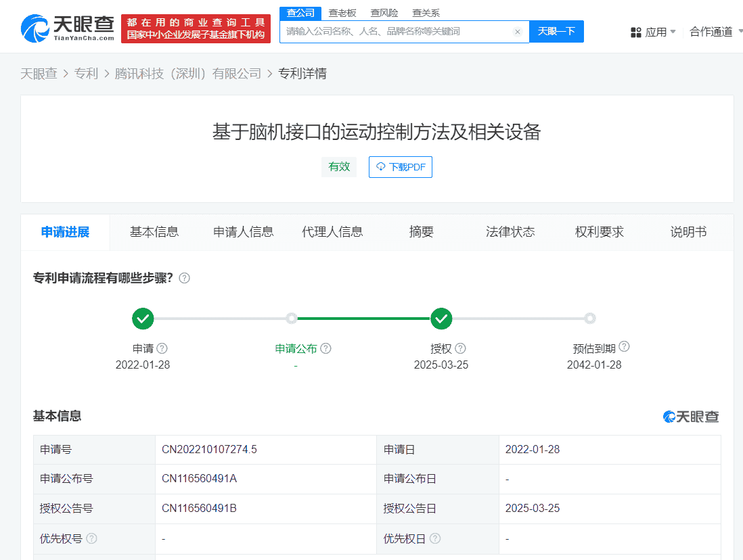This screenshot has height=560, width=743.
Task: Click help icon beside 预估到期
Action: [624, 346]
